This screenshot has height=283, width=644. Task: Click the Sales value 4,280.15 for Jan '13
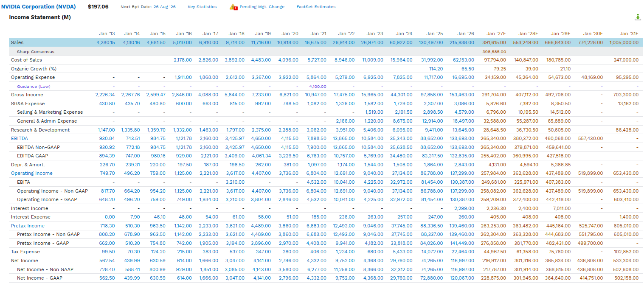click(x=106, y=42)
